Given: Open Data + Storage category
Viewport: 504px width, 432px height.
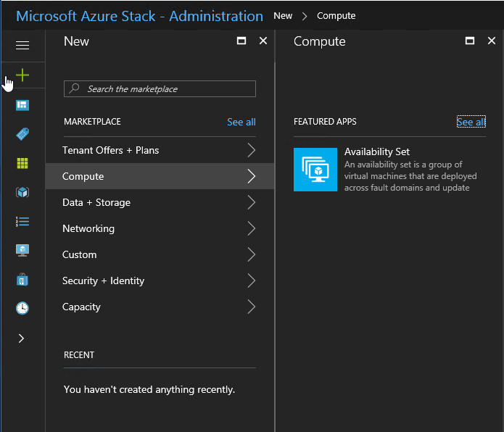Looking at the screenshot, I should [x=160, y=202].
